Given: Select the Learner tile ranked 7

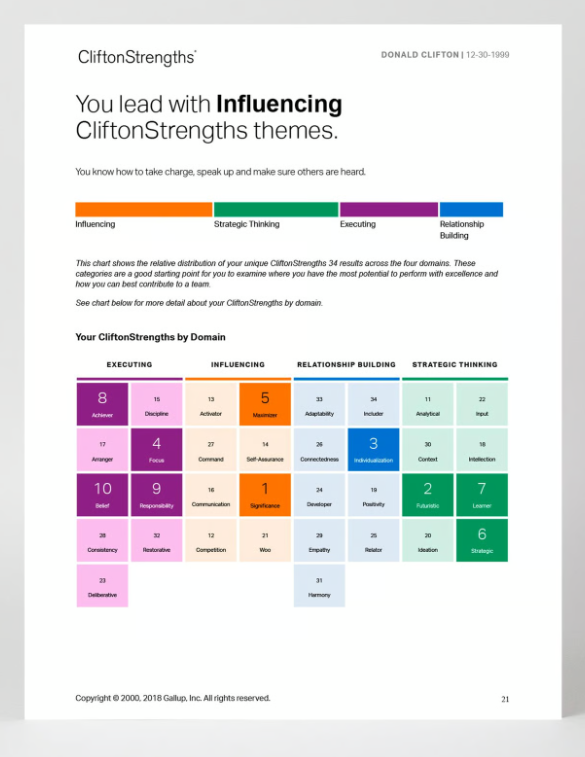Looking at the screenshot, I should [482, 495].
